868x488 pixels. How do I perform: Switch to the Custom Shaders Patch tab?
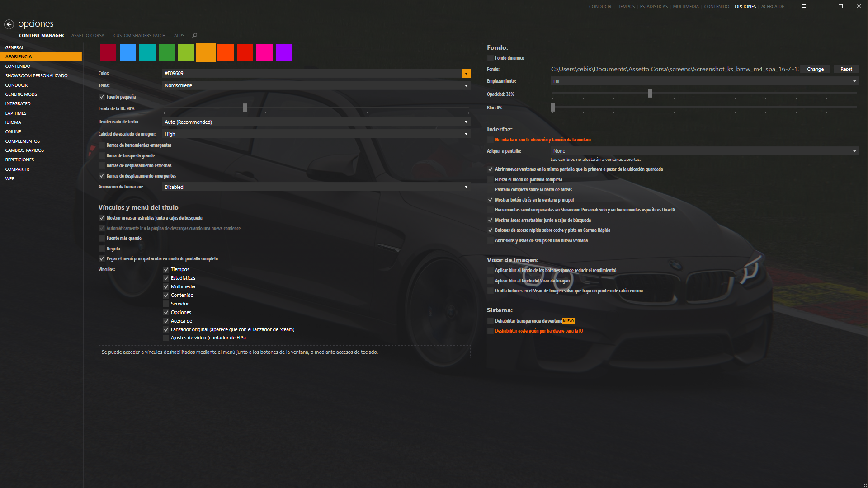139,35
